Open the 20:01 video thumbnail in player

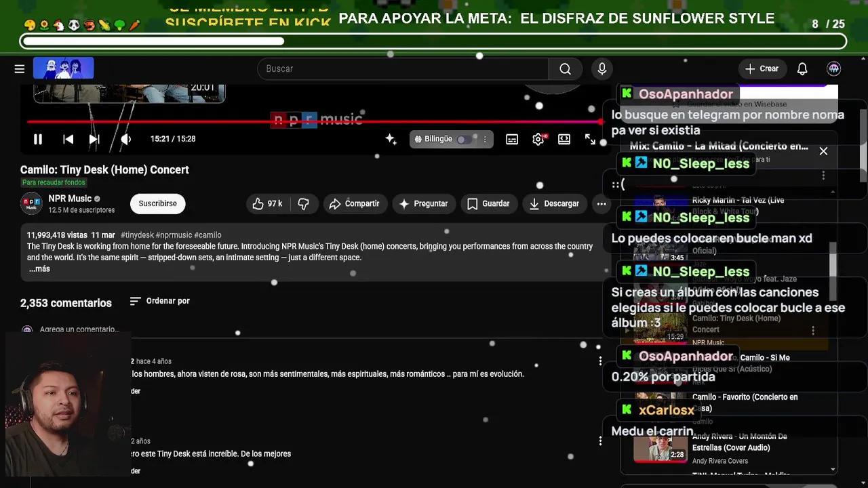129,94
